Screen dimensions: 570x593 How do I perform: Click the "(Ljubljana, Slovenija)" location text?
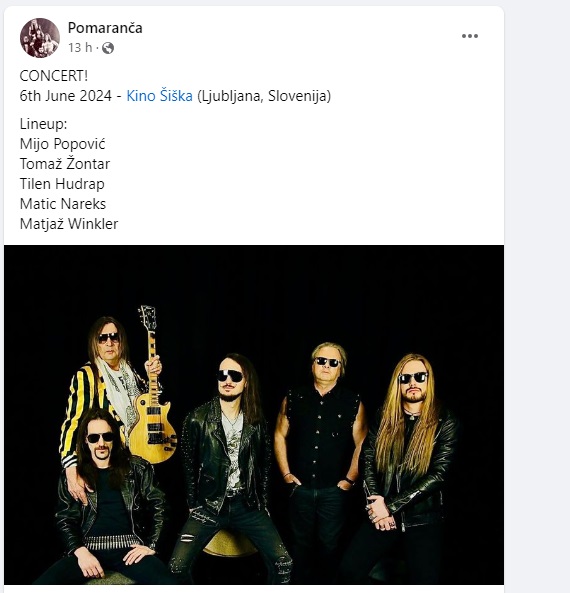[264, 96]
